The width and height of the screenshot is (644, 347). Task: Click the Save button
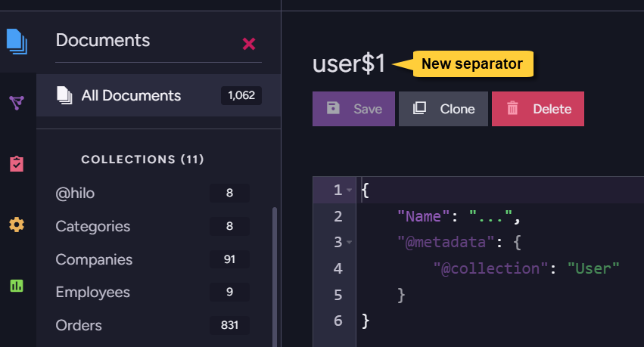pos(353,109)
